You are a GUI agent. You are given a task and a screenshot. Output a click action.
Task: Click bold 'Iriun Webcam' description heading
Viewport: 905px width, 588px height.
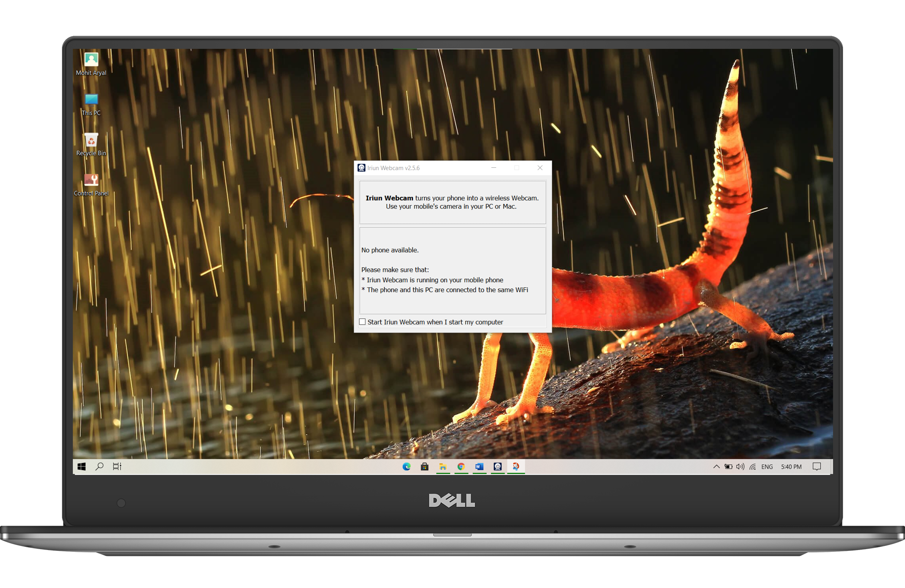pos(389,198)
